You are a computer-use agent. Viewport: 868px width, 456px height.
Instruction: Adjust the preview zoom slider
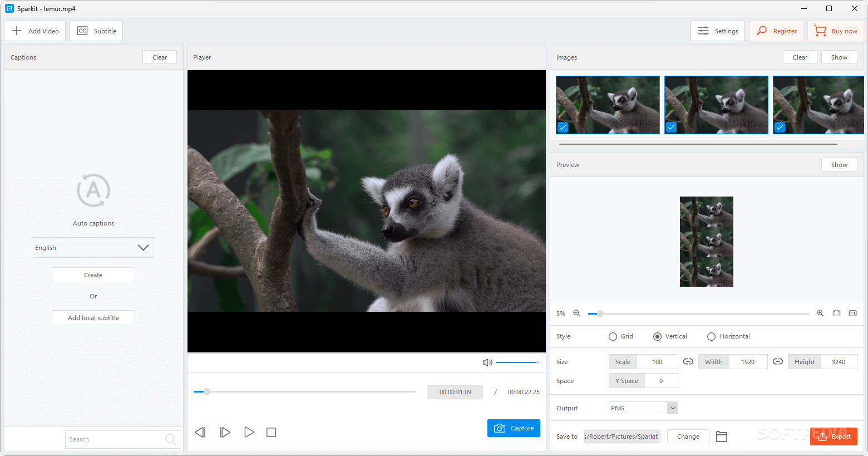(699, 313)
